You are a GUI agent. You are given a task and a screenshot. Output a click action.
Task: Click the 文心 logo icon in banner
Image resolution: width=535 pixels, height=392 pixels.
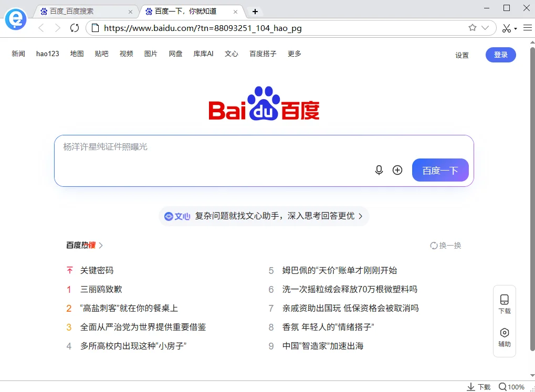[x=177, y=216]
